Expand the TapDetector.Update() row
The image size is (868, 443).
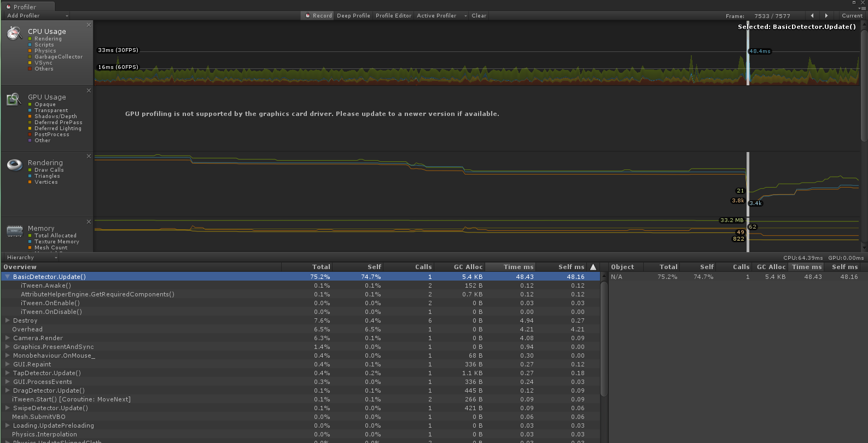(x=8, y=373)
